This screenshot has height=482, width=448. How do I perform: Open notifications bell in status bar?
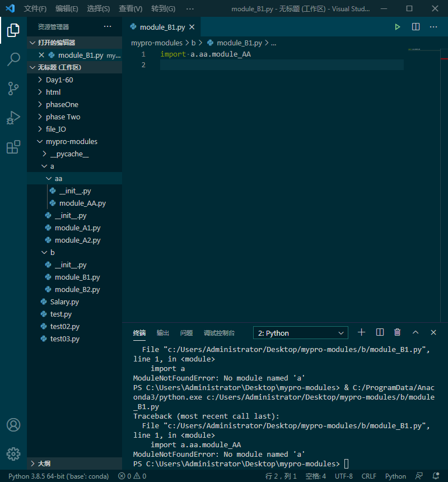[x=436, y=476]
